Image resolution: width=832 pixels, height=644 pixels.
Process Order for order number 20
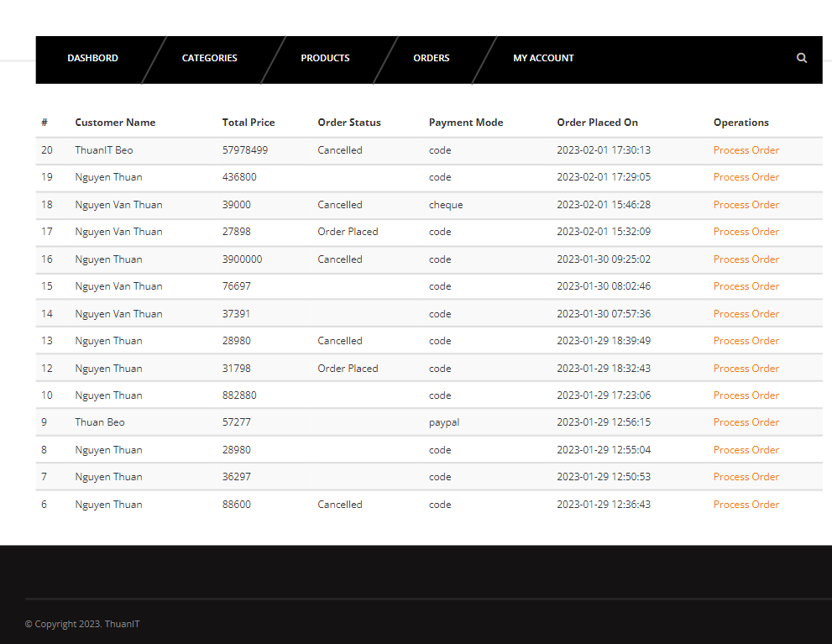pos(746,149)
